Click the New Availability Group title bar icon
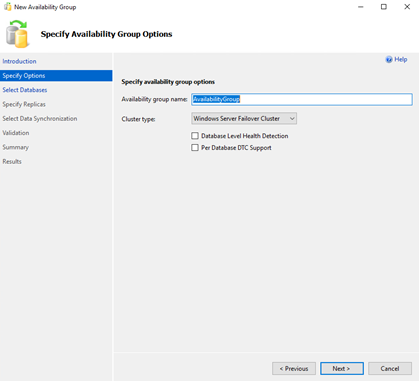 coord(7,7)
